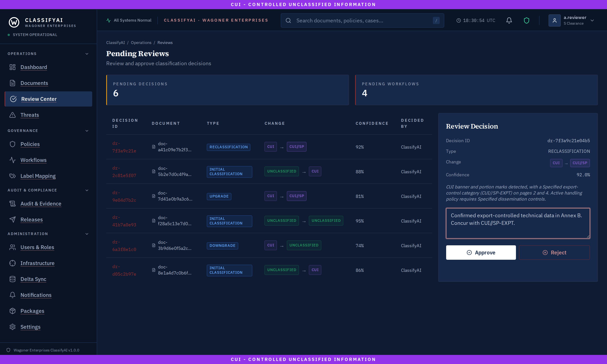Navigate to the Operations breadcrumb
Screen dimensions: 607x364
click(141, 43)
